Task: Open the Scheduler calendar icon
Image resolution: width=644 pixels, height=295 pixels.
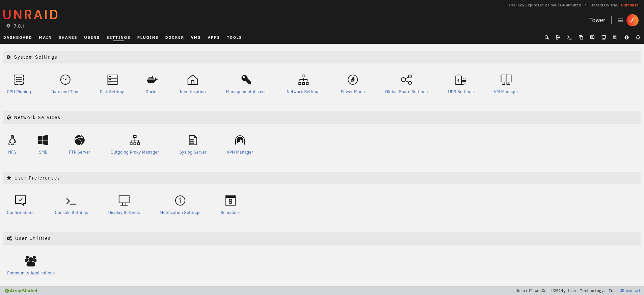Action: 231,200
